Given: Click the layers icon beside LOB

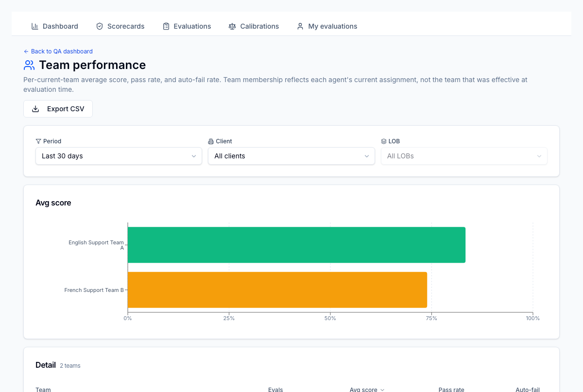Looking at the screenshot, I should click(x=384, y=141).
